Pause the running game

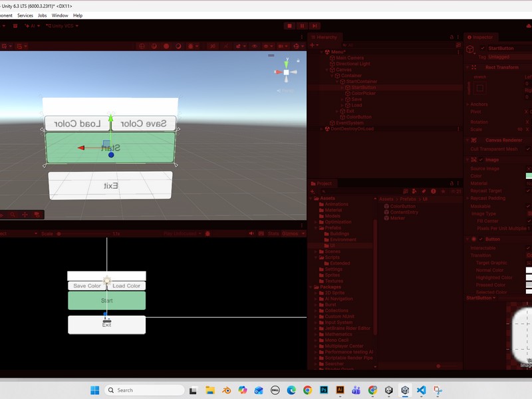pos(302,26)
